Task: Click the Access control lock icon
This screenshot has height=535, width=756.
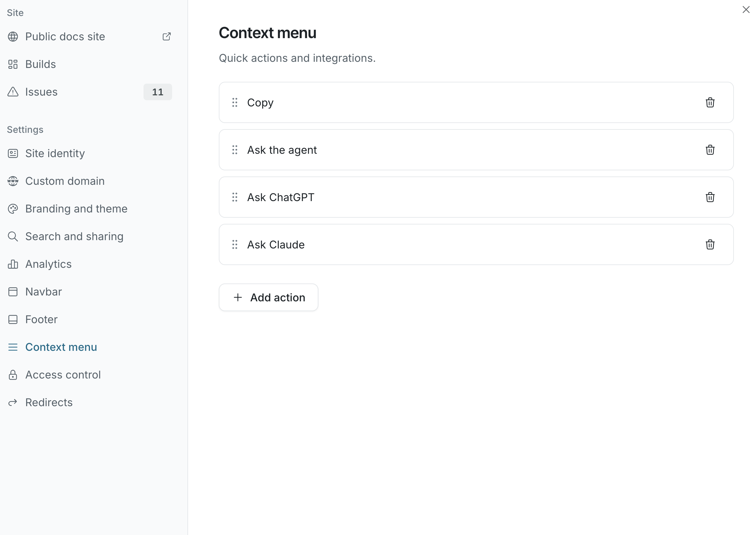Action: (13, 375)
